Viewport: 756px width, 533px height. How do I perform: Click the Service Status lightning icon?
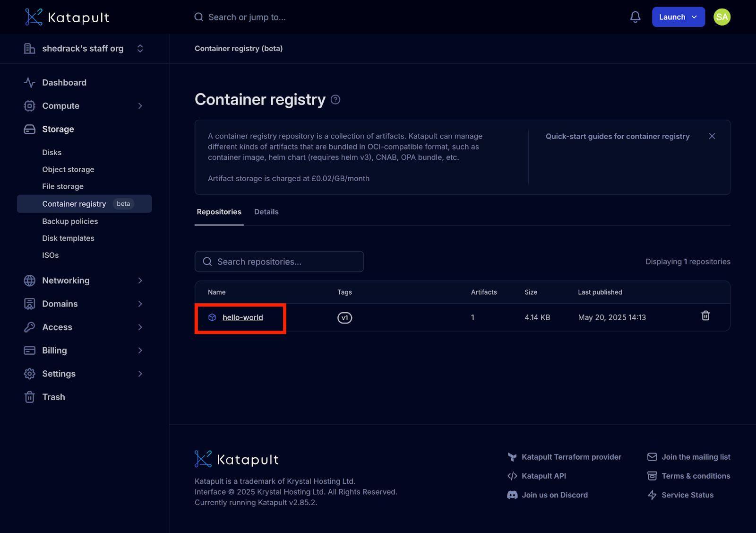coord(652,495)
